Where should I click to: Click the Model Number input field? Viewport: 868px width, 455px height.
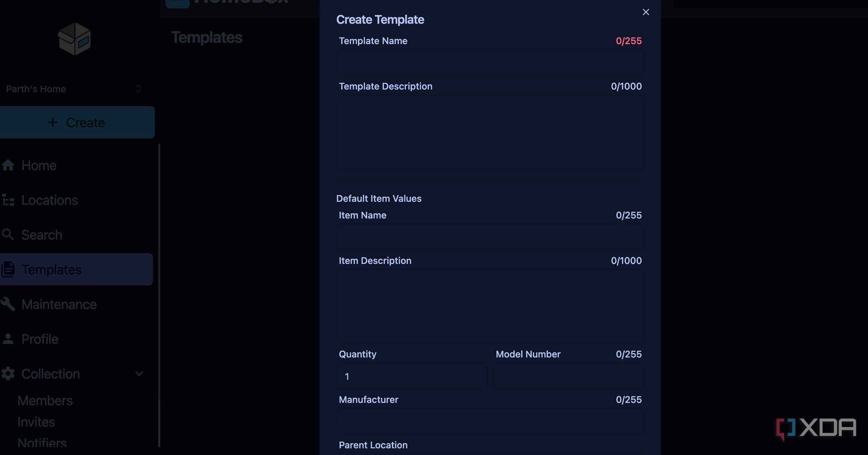pos(569,376)
